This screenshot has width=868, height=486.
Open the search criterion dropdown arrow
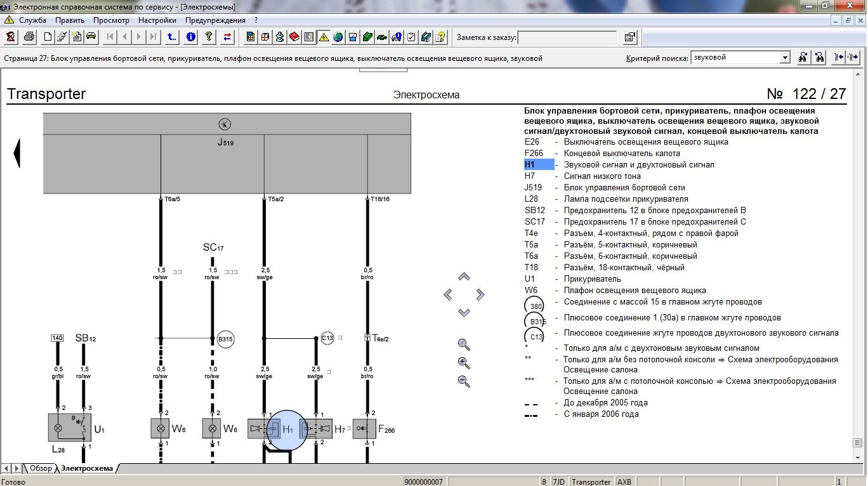click(785, 57)
